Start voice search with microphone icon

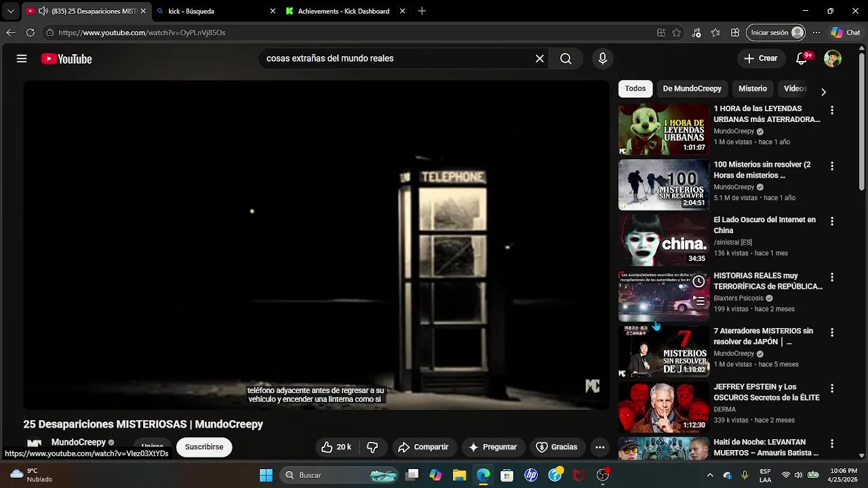pos(602,59)
